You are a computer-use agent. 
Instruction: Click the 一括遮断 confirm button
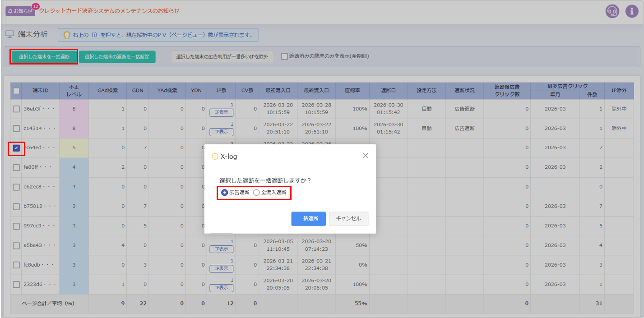point(308,219)
